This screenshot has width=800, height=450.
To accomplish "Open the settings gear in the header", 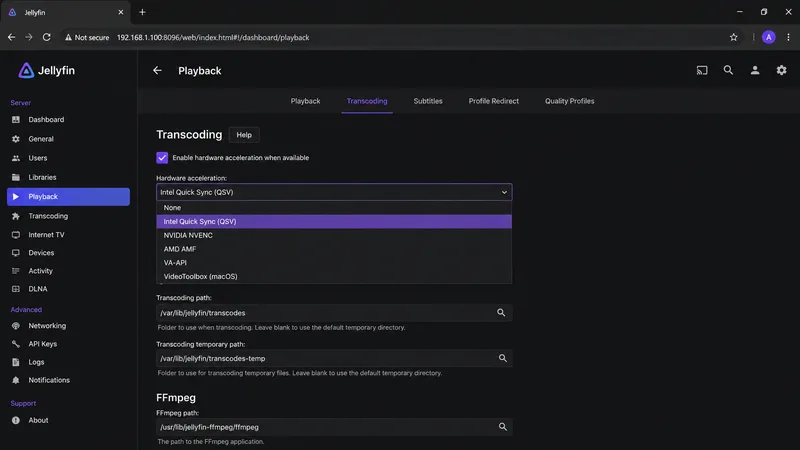I will (781, 70).
